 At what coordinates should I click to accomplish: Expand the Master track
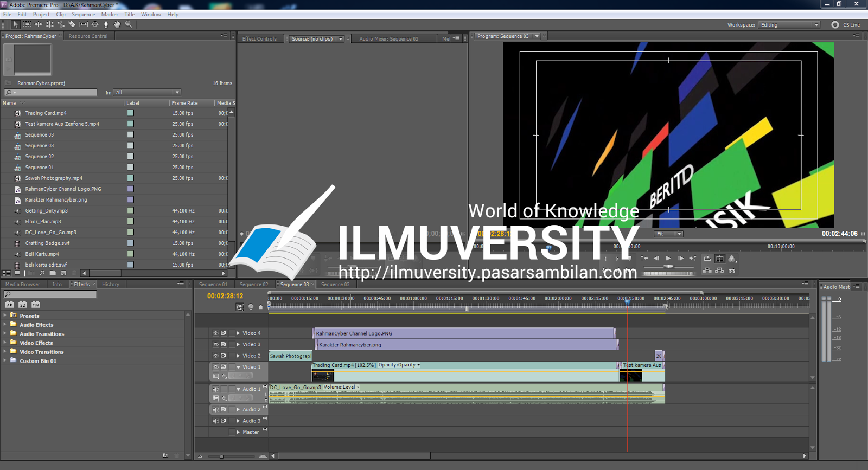[238, 432]
